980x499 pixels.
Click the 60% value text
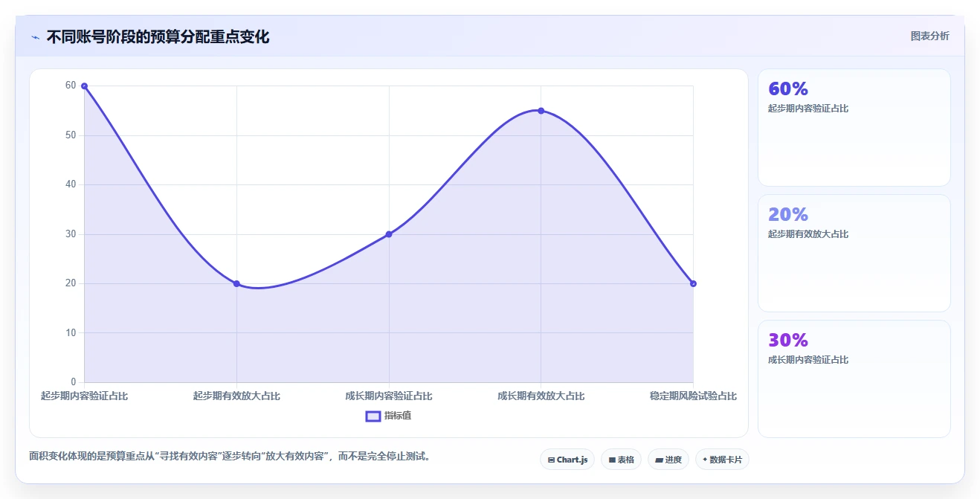click(x=787, y=89)
